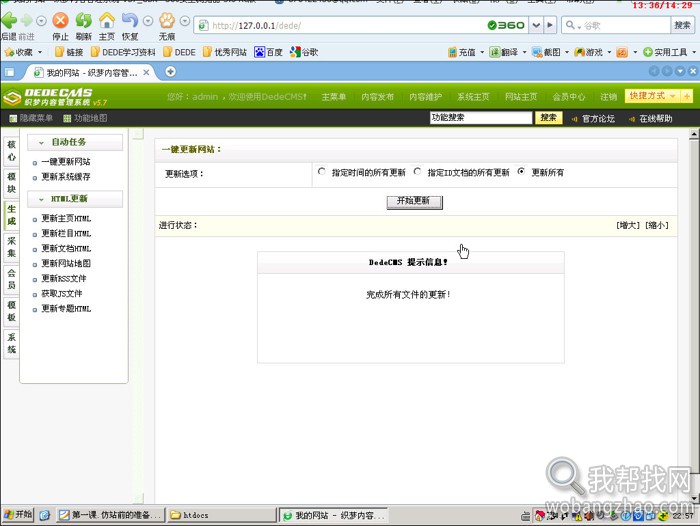Screen dimensions: 700x526
Task: Close the 我的网站 browser tab
Action: pyautogui.click(x=146, y=72)
